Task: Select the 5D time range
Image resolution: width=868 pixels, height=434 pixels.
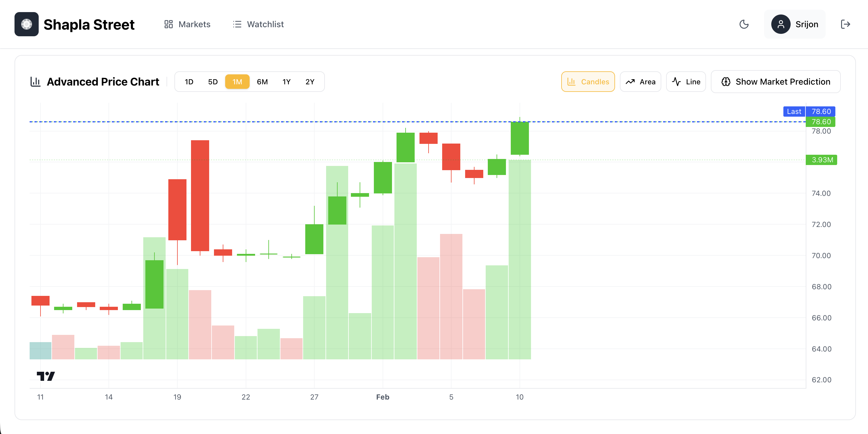Action: [x=213, y=82]
